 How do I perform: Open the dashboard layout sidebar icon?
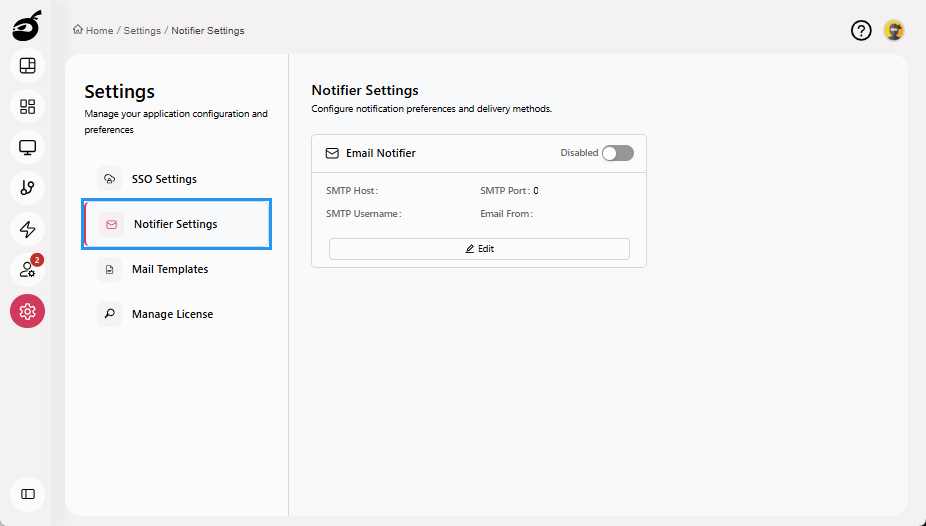click(x=27, y=66)
